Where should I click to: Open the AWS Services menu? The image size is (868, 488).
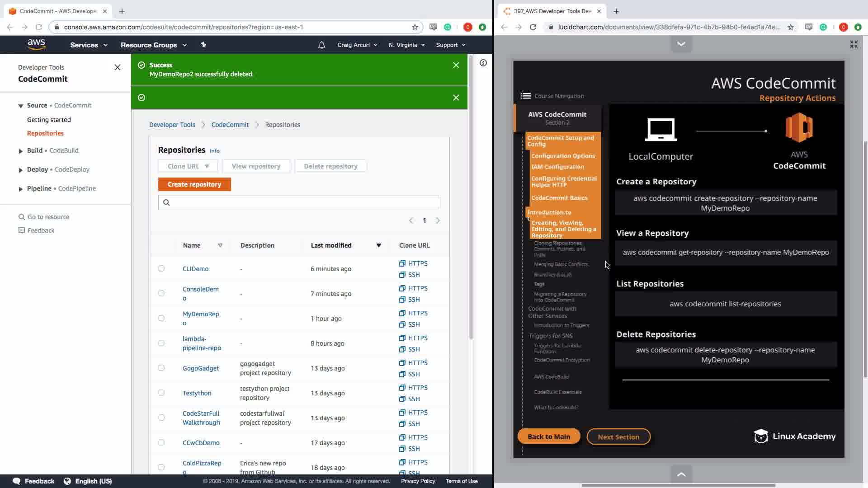pos(89,45)
